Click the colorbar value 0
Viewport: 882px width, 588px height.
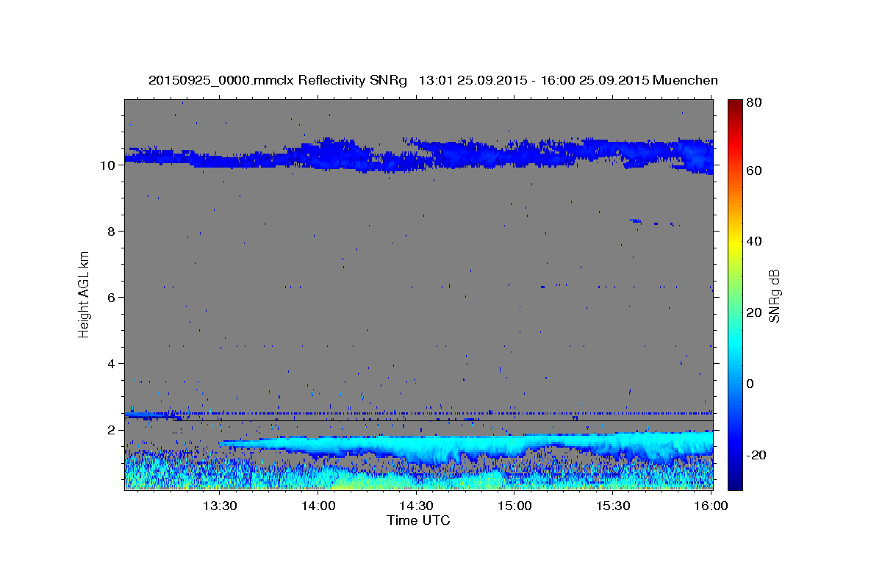[x=752, y=384]
